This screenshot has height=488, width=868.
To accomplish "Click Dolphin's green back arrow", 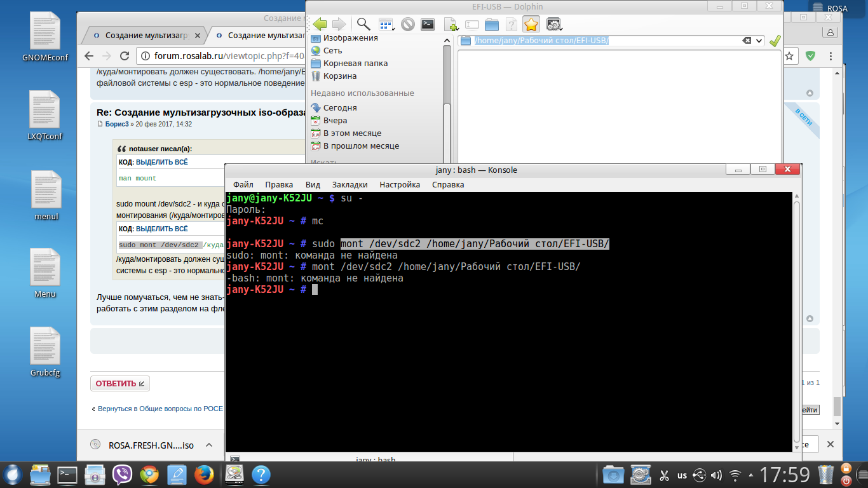I will (x=320, y=24).
